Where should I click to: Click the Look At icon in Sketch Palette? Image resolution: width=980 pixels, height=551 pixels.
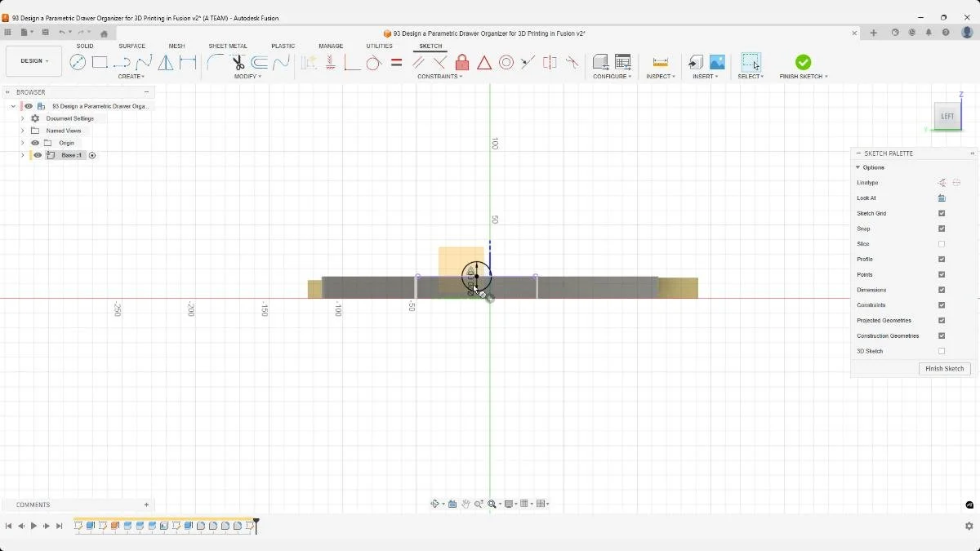point(941,198)
